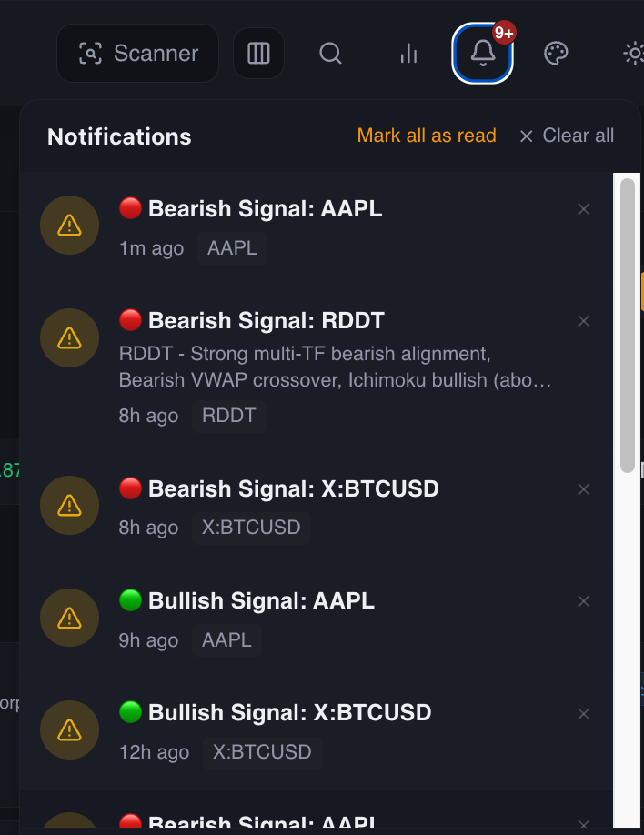Viewport: 644px width, 835px height.
Task: Dismiss Bearish Signal: X:BTCUSD notification
Action: point(584,489)
